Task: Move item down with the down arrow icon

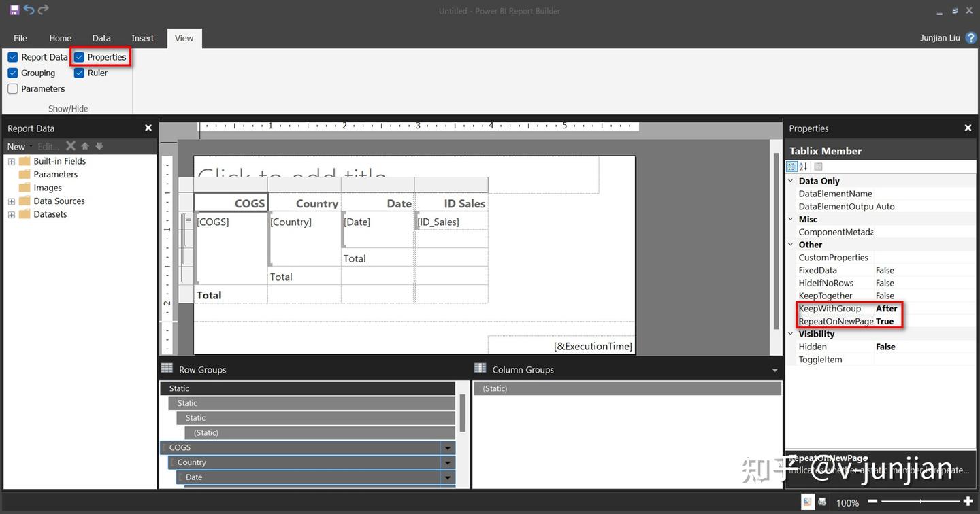Action: click(x=99, y=146)
